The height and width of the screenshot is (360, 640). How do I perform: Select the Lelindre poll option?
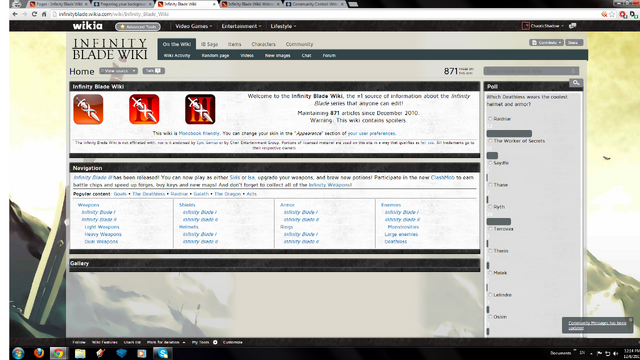[490, 295]
